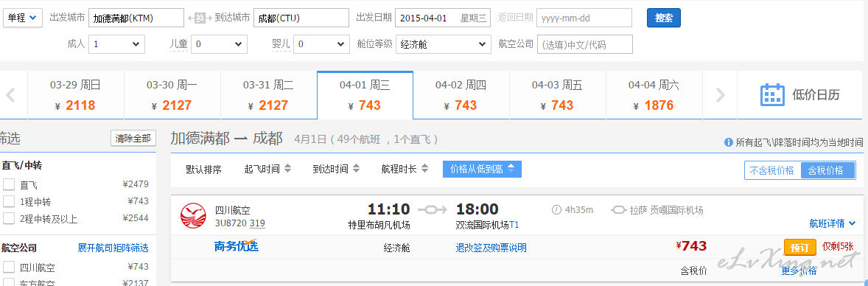This screenshot has width=868, height=286.
Task: Click the ¥743 ticket price
Action: 691,246
